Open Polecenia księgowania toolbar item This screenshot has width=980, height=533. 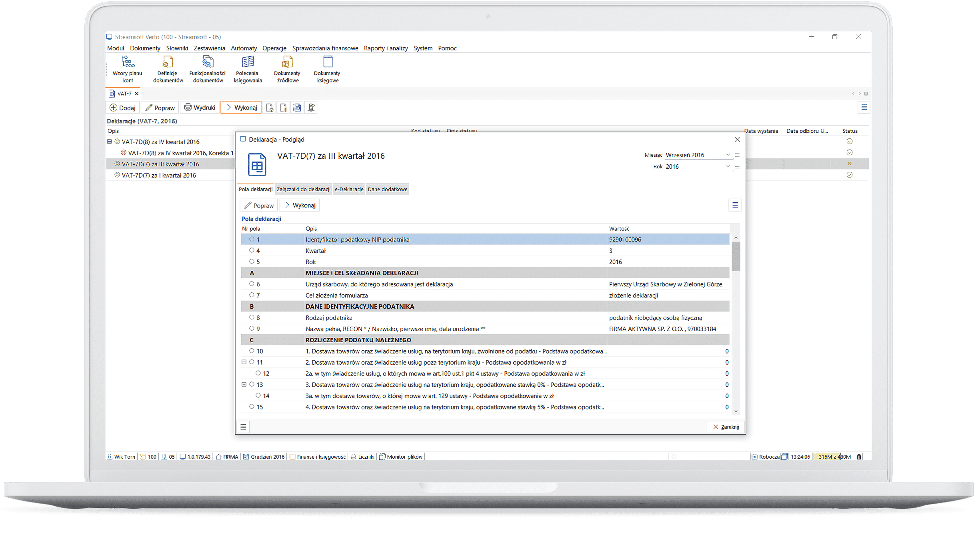248,69
